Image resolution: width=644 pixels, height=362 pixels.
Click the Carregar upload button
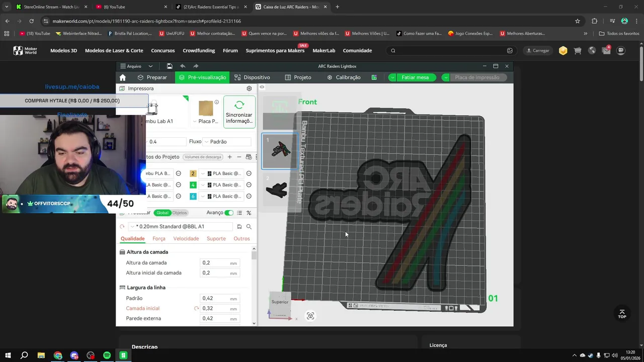click(x=538, y=50)
